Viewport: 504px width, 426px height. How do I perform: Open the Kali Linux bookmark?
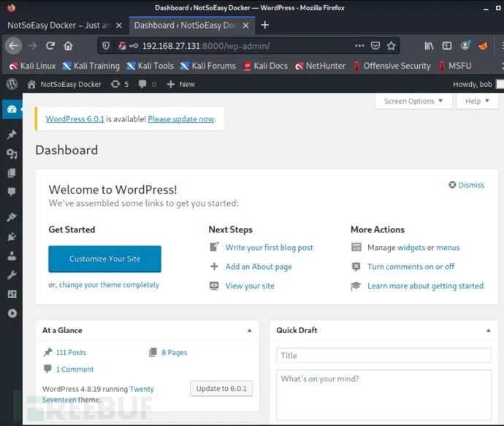click(x=32, y=66)
